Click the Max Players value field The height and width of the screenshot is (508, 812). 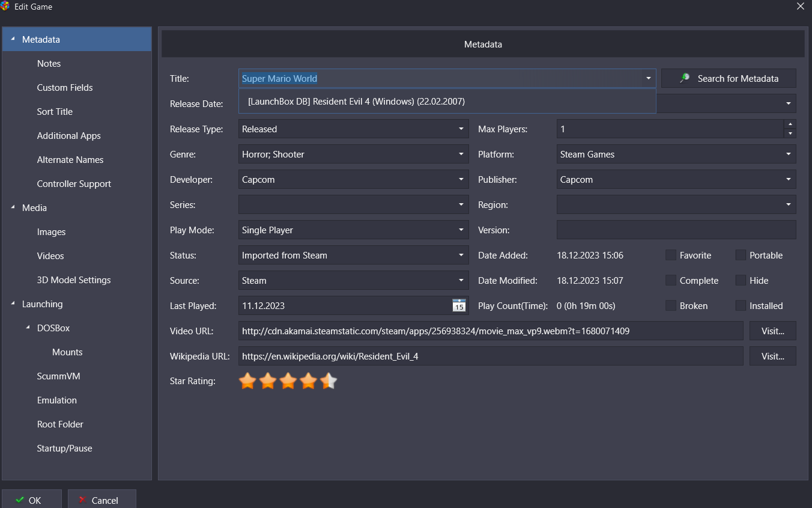[670, 129]
